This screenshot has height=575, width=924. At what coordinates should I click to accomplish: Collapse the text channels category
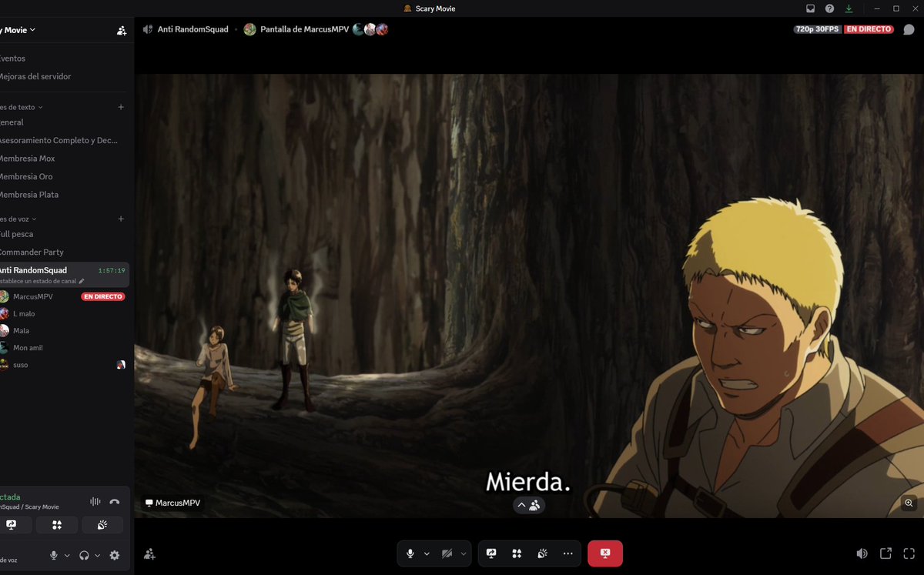pyautogui.click(x=22, y=107)
